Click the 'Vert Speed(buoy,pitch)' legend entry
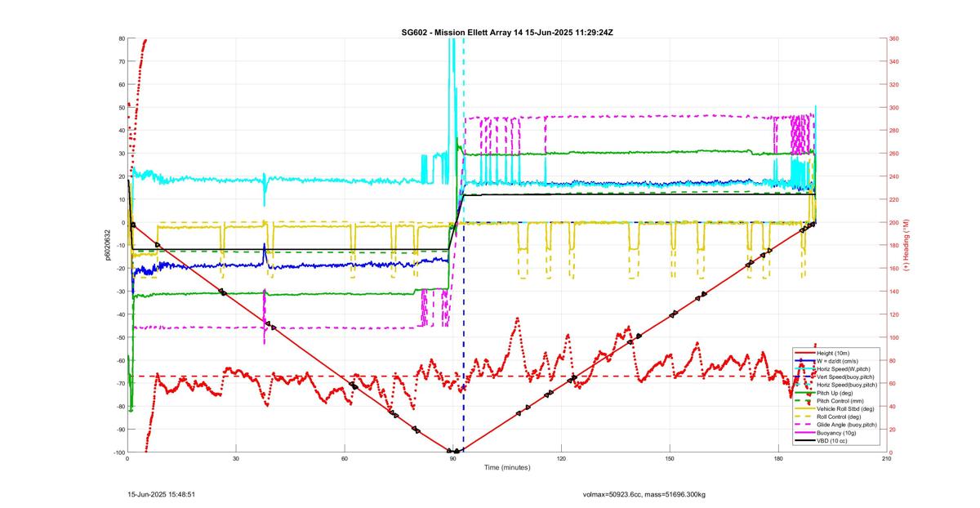 (835, 377)
